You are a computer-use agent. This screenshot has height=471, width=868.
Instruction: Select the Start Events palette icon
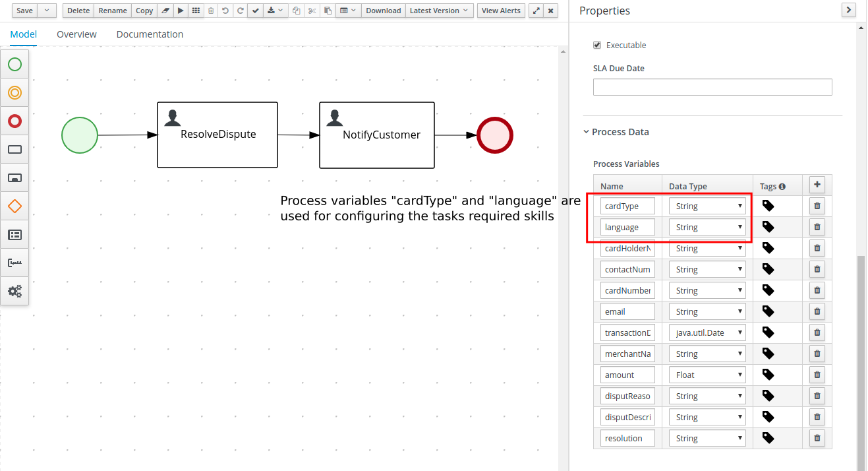click(14, 65)
